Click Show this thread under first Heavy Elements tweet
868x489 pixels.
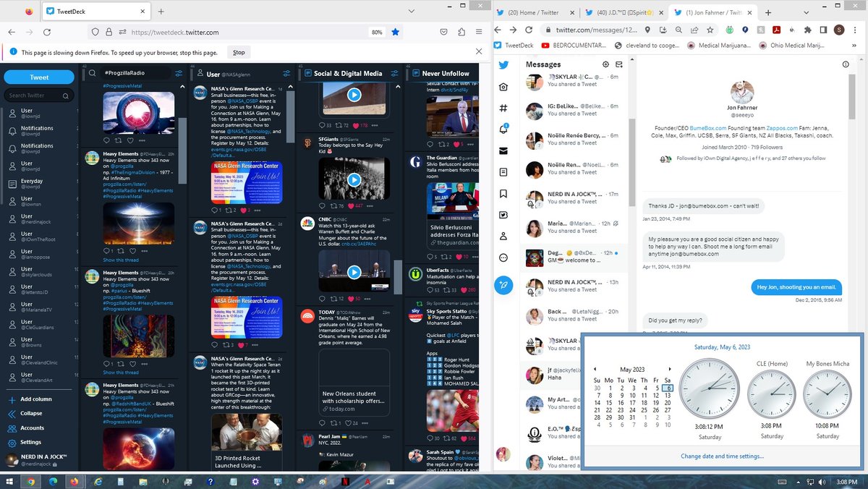[121, 260]
